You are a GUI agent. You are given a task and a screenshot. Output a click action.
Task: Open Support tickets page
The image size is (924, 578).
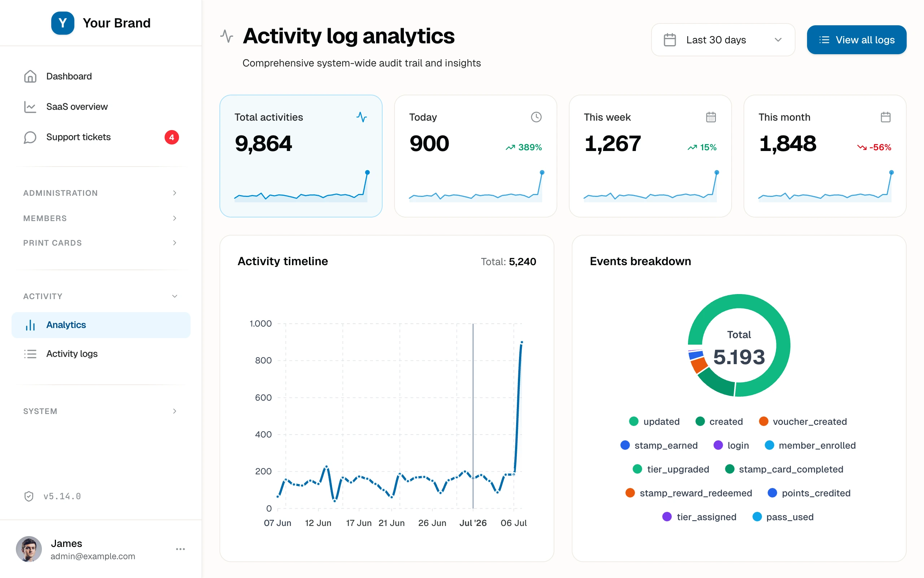(x=101, y=137)
